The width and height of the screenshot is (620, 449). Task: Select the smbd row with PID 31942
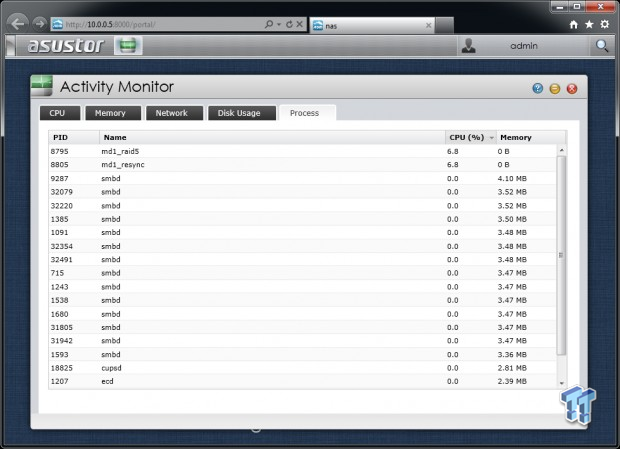coord(302,341)
